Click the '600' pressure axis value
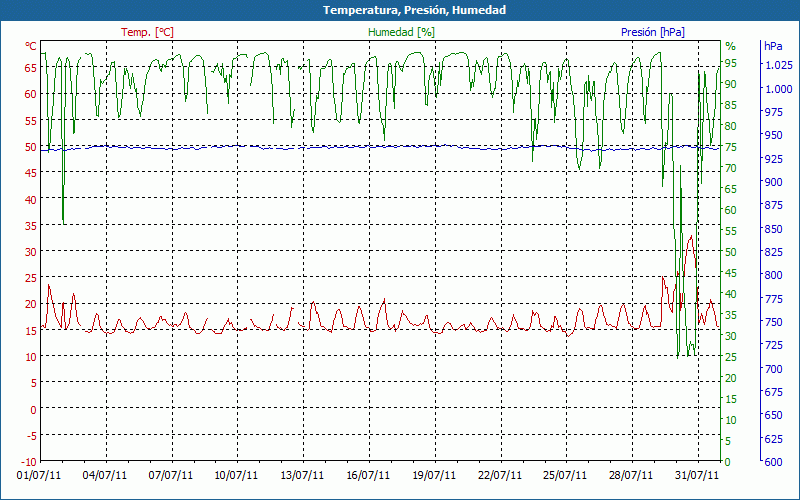The image size is (800, 500). click(x=773, y=461)
